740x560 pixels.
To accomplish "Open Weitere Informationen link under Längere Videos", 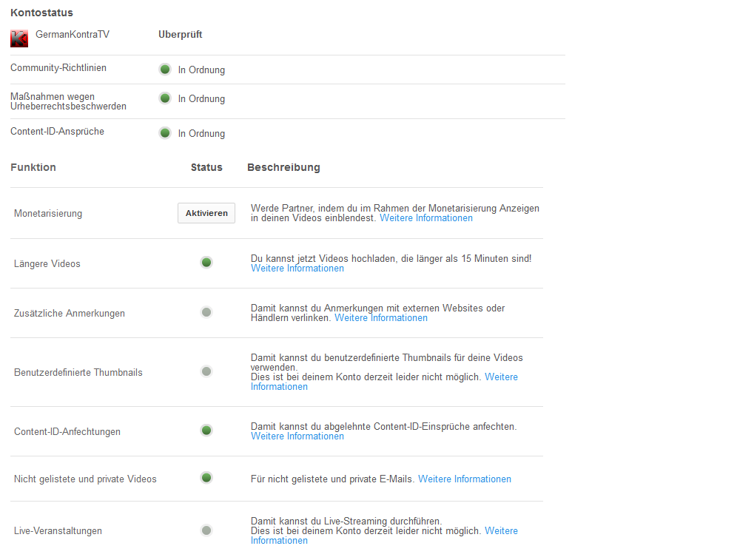I will 297,269.
